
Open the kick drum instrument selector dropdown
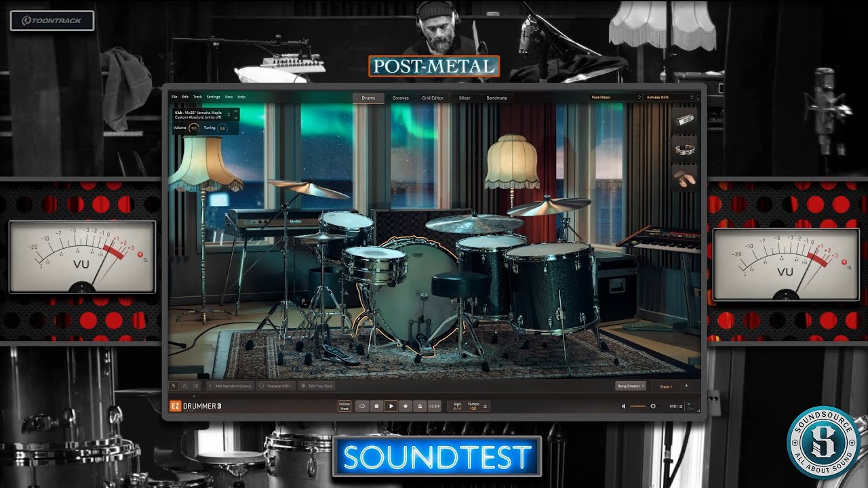coord(201,115)
